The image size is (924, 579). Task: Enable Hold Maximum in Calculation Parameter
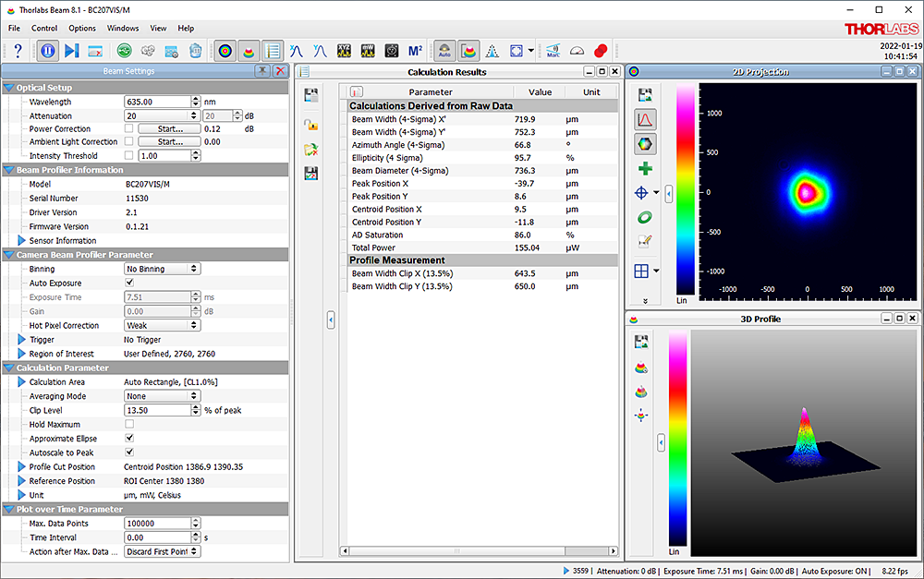click(128, 424)
